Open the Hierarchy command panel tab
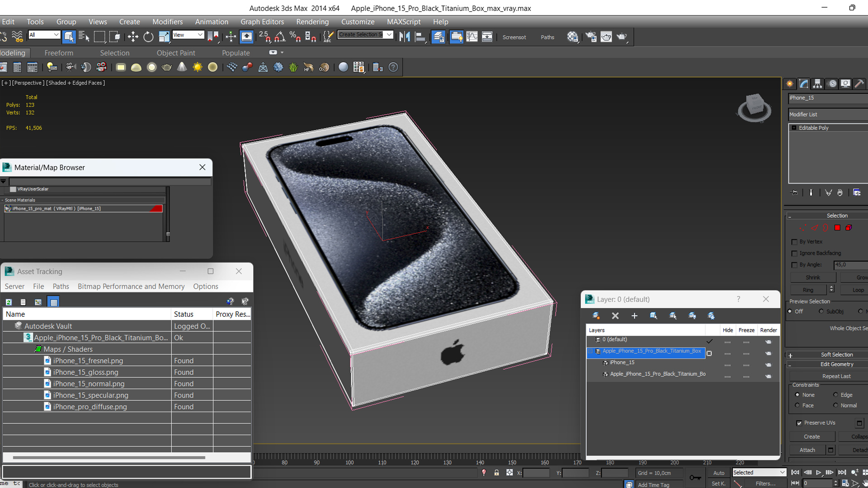Screen dimensions: 868x488 tap(817, 84)
